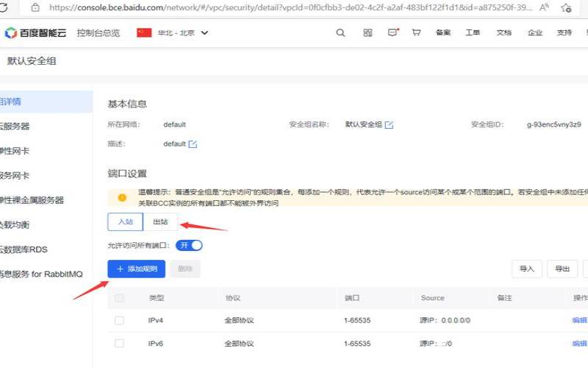Click the 导出 button

[562, 269]
